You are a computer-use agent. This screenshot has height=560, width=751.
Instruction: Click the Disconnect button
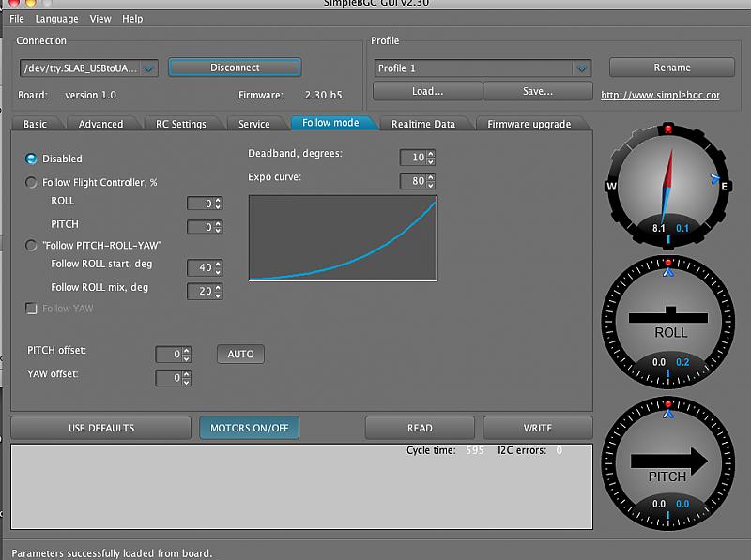(x=235, y=68)
